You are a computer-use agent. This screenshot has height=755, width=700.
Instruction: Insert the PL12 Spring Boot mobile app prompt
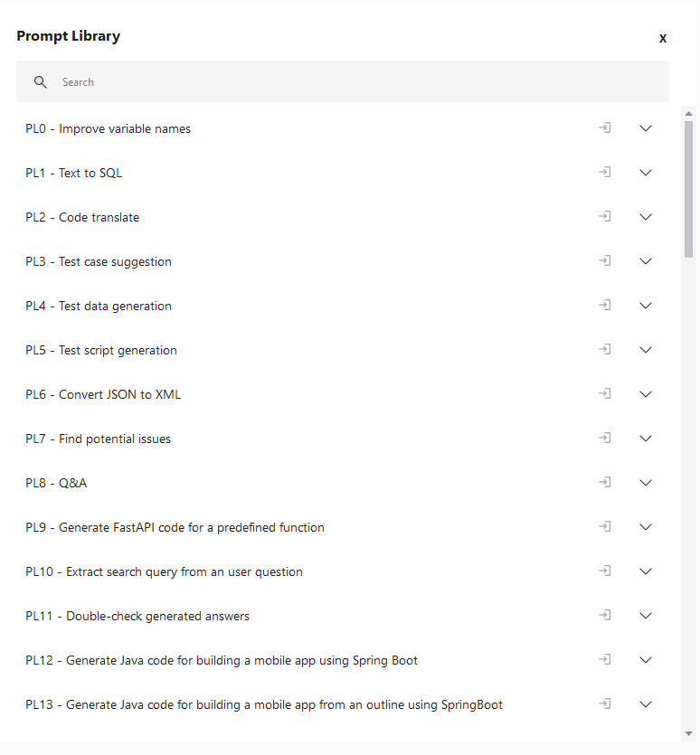pyautogui.click(x=605, y=659)
